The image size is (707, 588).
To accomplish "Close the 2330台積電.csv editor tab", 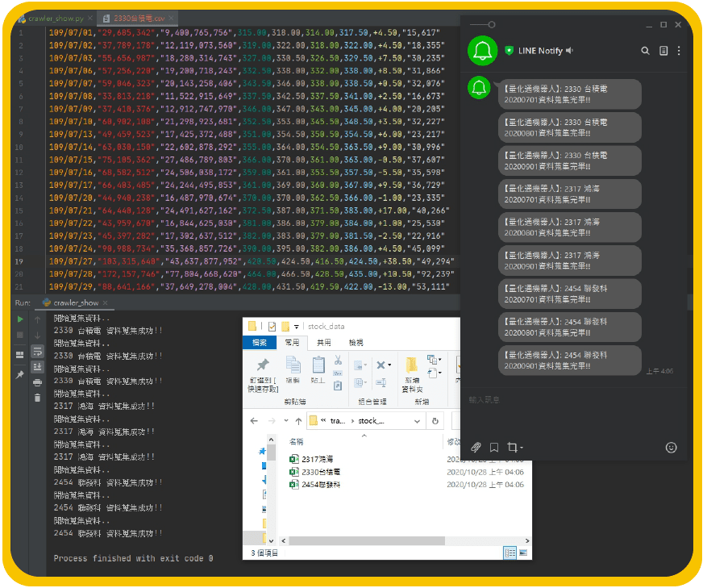I will [x=172, y=18].
